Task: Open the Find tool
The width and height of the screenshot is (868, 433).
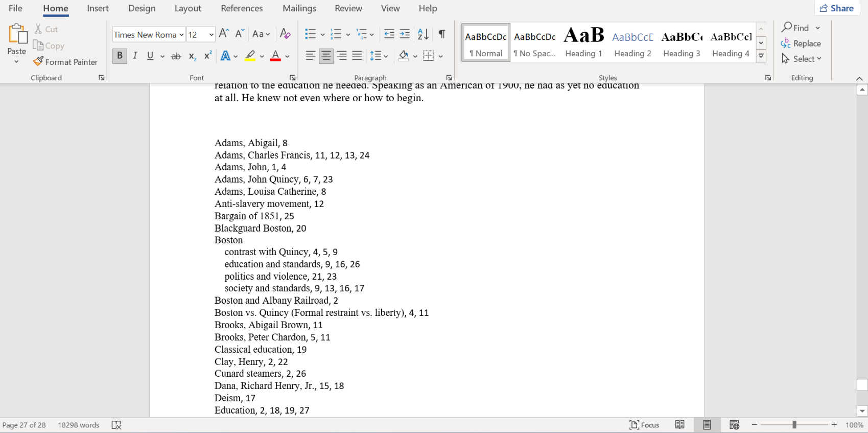Action: click(x=795, y=28)
